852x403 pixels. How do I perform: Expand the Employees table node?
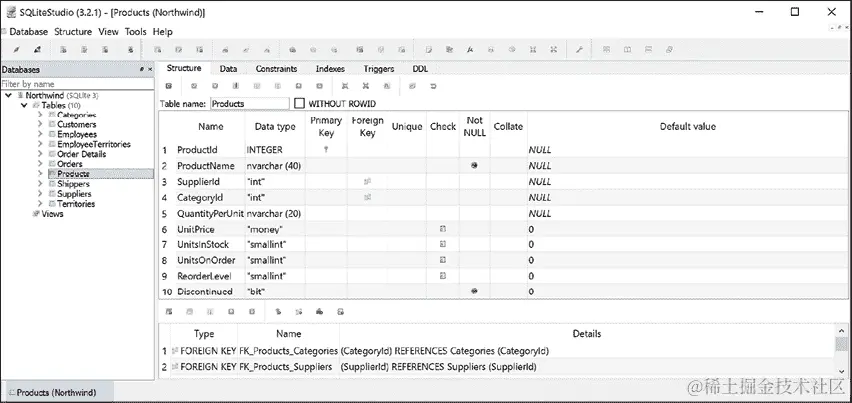point(40,134)
